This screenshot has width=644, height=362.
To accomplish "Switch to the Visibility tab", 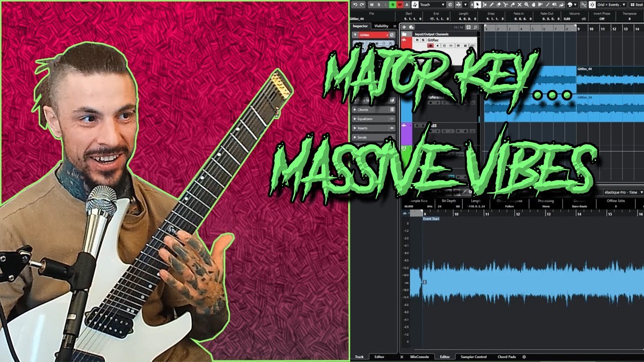I will click(381, 26).
